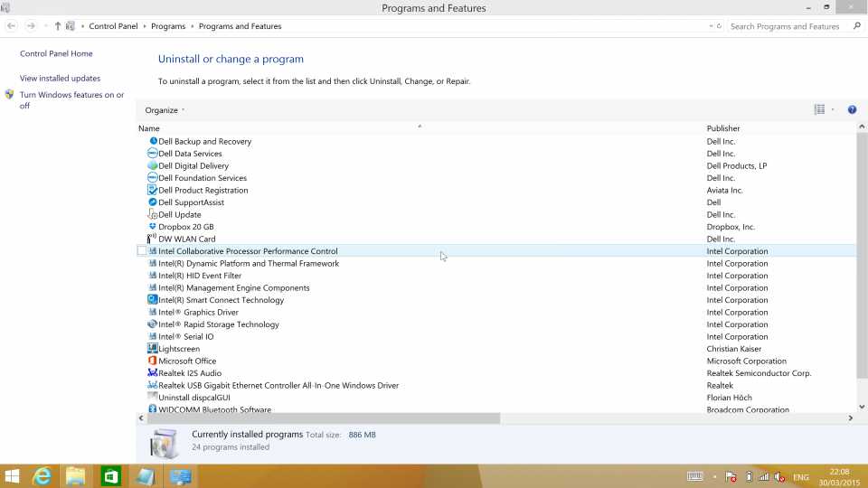Show hidden tray icons arrow
The width and height of the screenshot is (868, 488).
click(714, 476)
